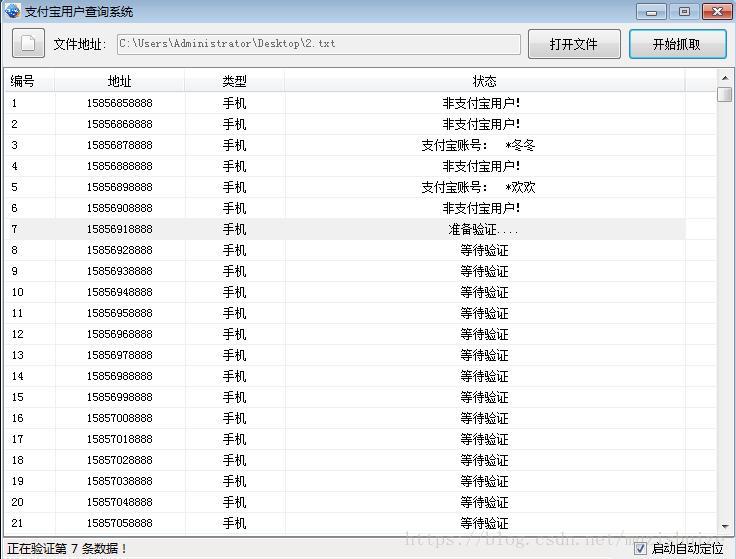The image size is (736, 559).
Task: Click status 准备验证.... in row 7
Action: (x=483, y=229)
